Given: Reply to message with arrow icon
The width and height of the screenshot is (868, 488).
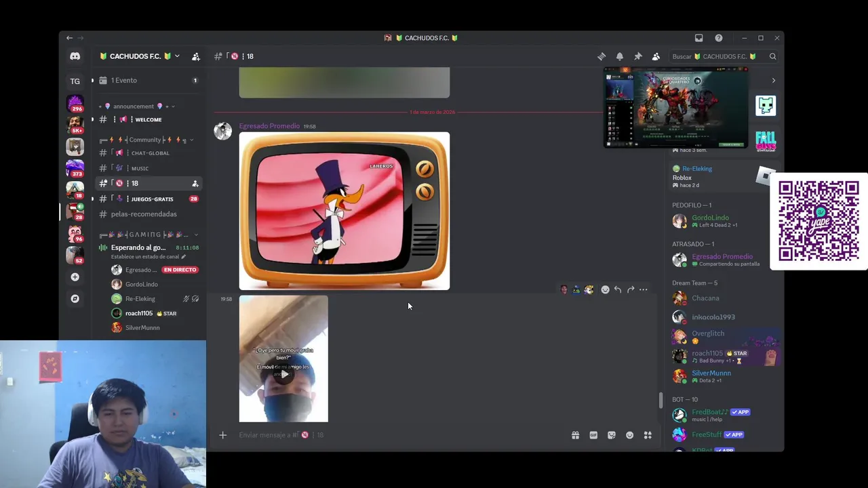Looking at the screenshot, I should coord(618,289).
